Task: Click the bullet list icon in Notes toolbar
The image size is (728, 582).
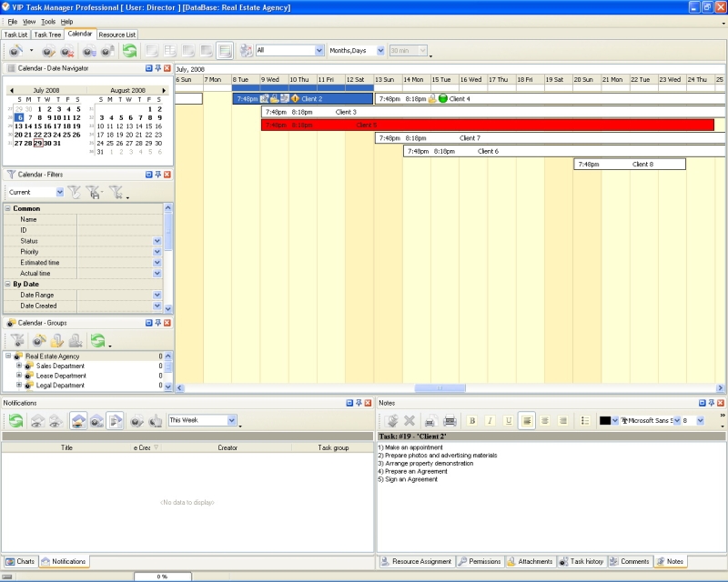Action: (x=584, y=421)
